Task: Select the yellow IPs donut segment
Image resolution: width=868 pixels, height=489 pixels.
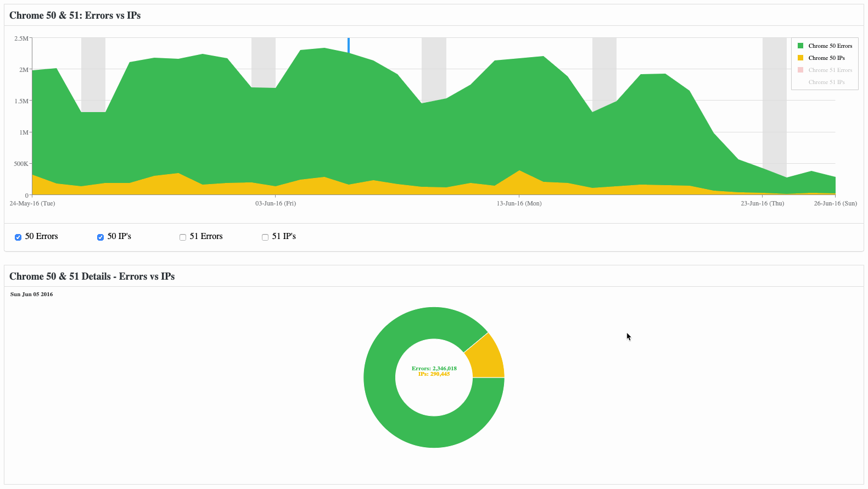Action: (485, 357)
